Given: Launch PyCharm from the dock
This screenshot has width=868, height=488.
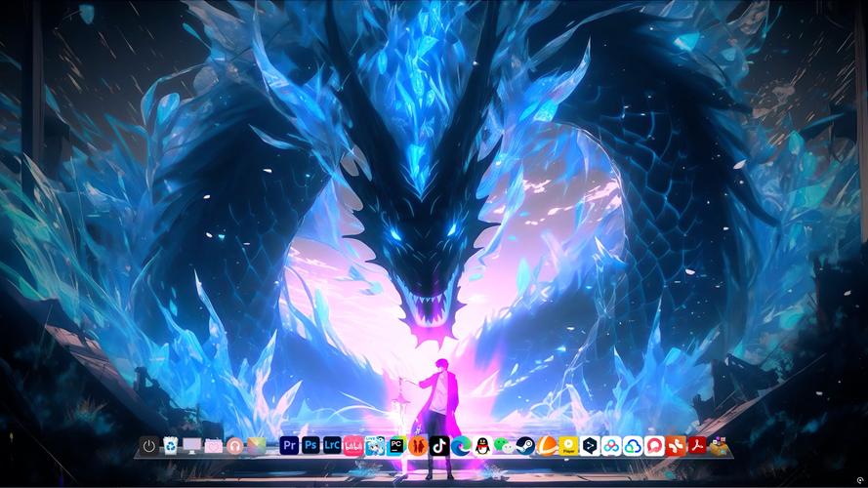Looking at the screenshot, I should tap(396, 445).
